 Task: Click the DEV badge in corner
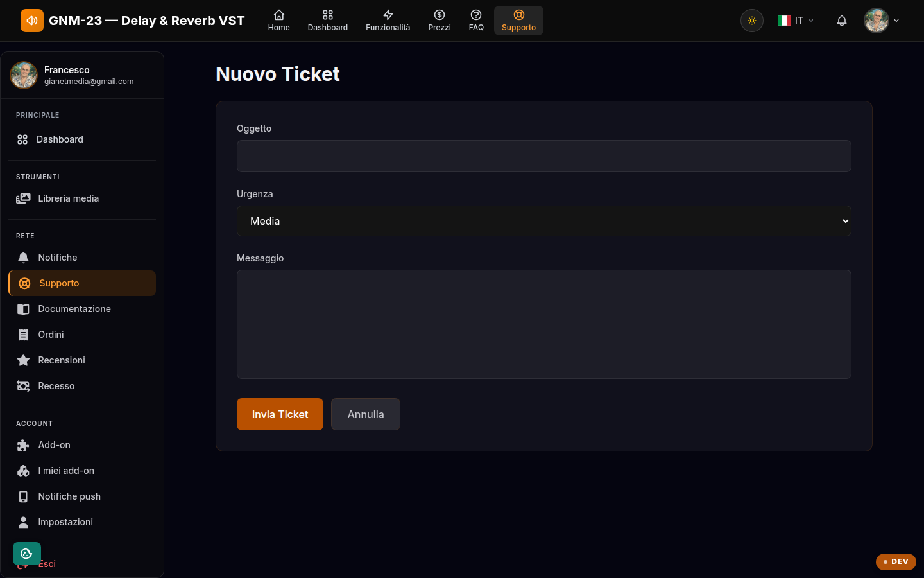coord(896,561)
